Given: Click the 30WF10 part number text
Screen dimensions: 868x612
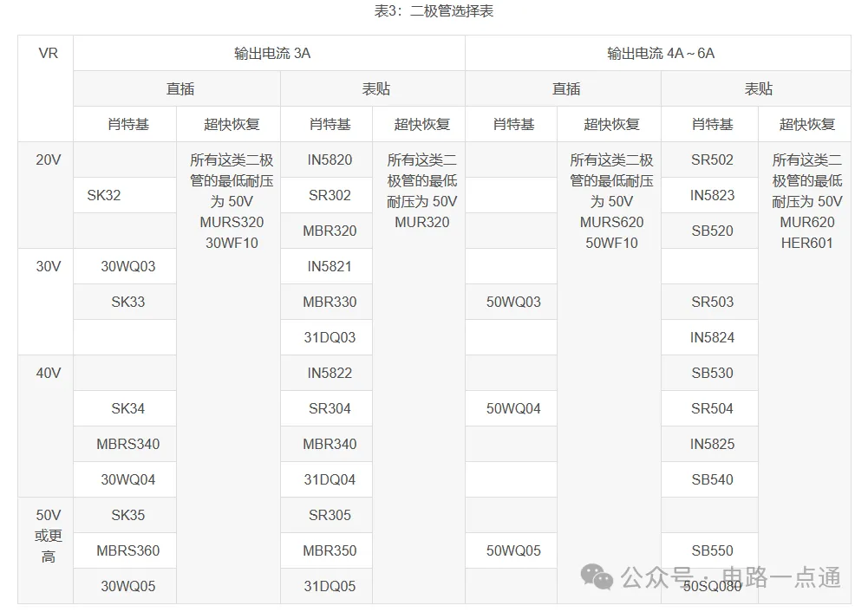Looking at the screenshot, I should [232, 243].
